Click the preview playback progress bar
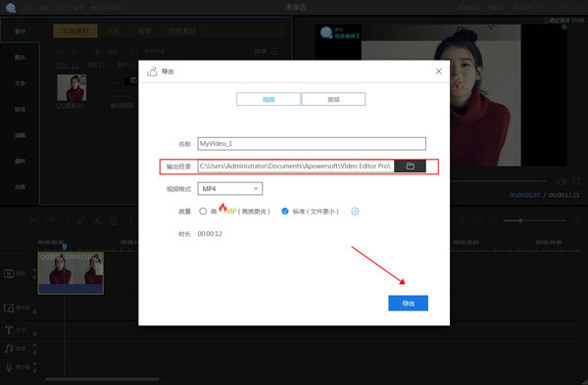This screenshot has width=588, height=385. pos(498,181)
